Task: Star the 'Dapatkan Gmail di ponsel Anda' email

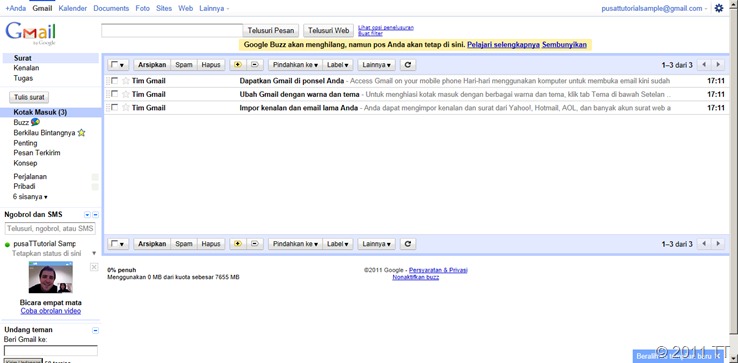Action: coord(126,81)
